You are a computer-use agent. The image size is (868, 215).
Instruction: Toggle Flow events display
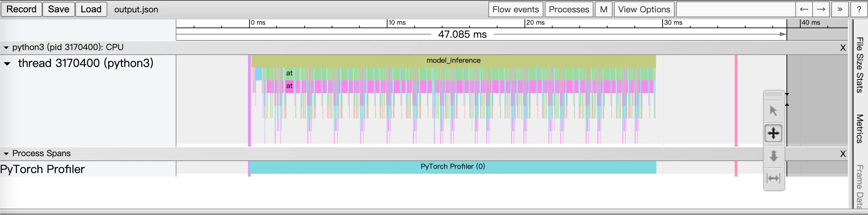point(516,9)
